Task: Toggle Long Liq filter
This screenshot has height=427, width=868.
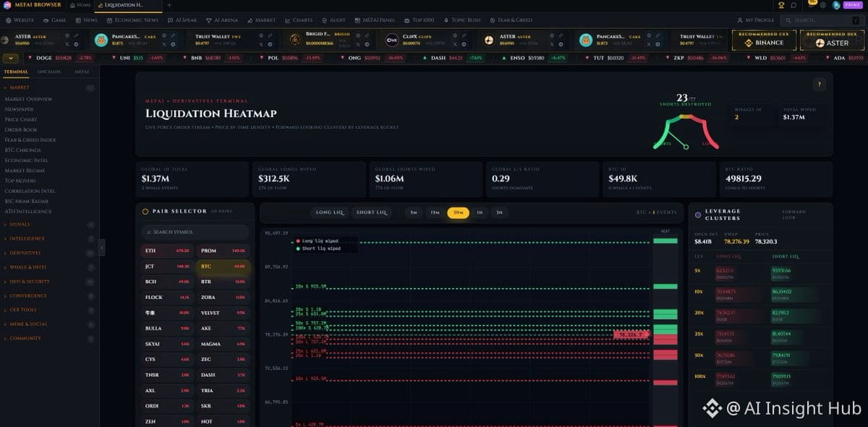Action: (x=330, y=213)
